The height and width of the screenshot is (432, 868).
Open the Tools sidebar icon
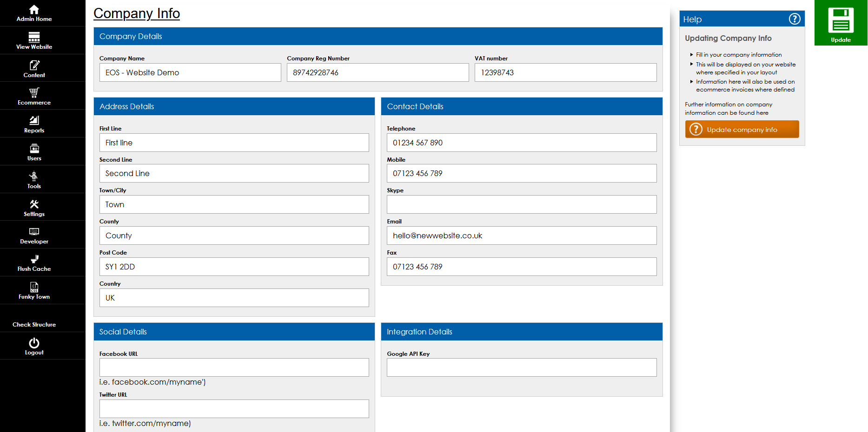coord(34,176)
